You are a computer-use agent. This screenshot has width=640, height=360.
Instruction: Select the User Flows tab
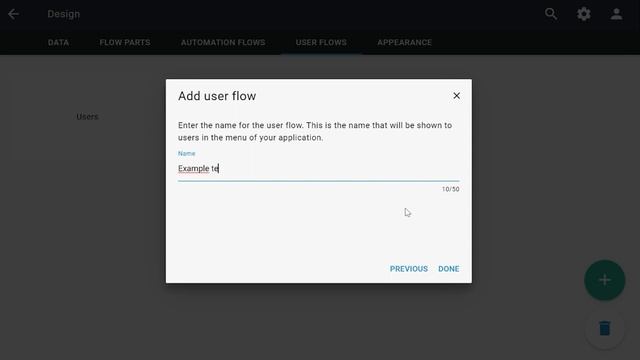coord(321,42)
